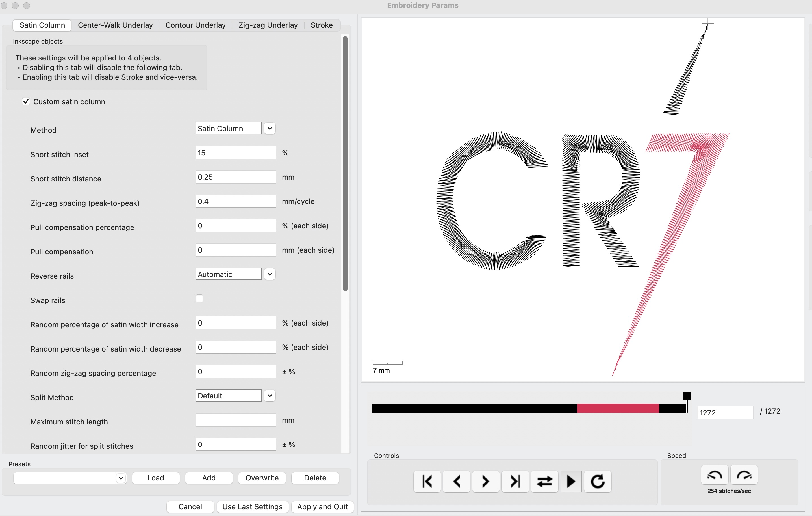Switch to the Satin Column tab

coord(42,25)
